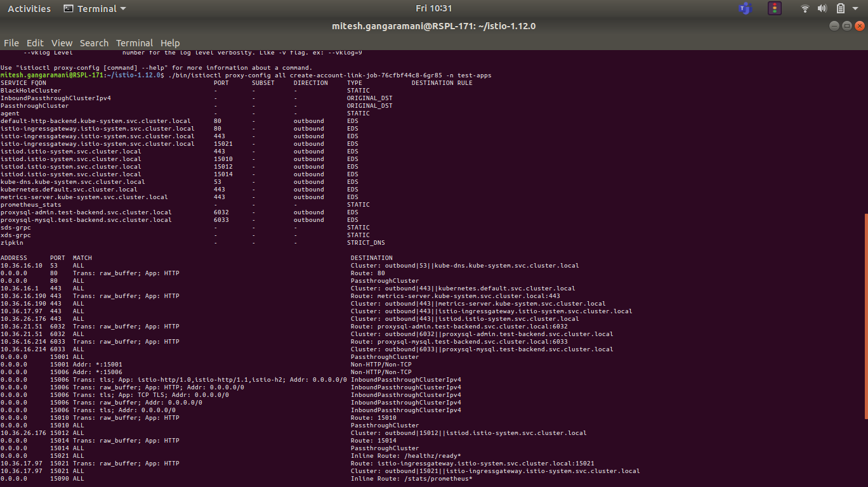Click Route: 15010 destination text
The width and height of the screenshot is (868, 487).
click(x=374, y=418)
